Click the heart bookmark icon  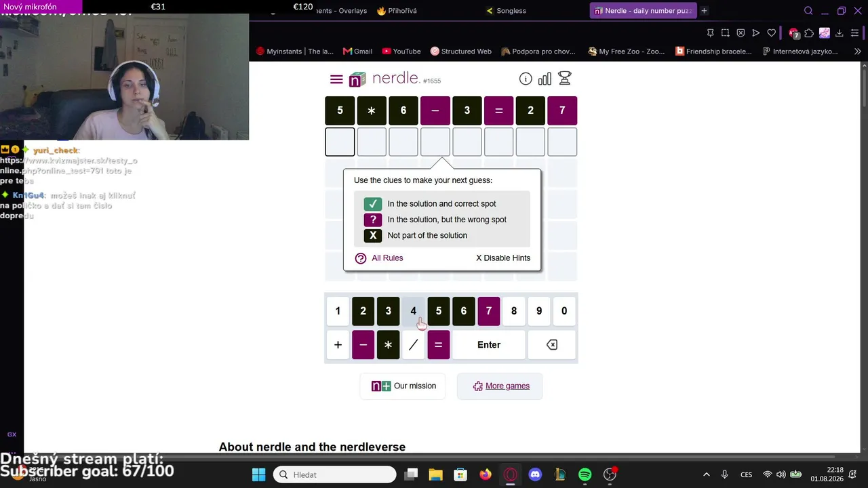[771, 33]
